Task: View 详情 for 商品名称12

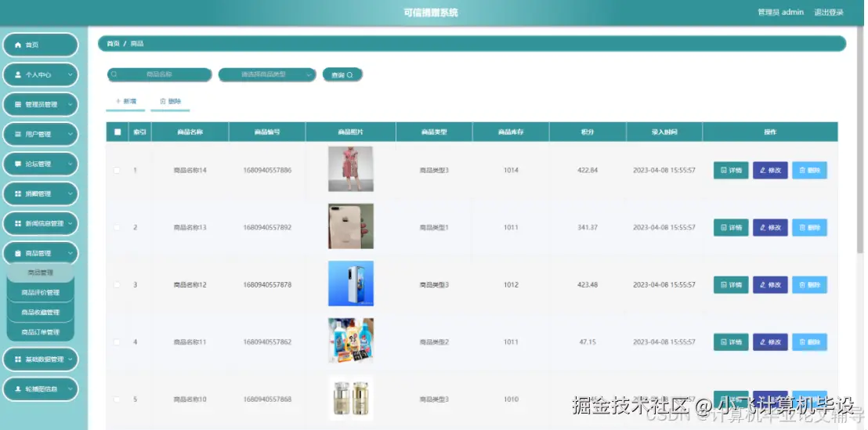Action: click(x=731, y=284)
